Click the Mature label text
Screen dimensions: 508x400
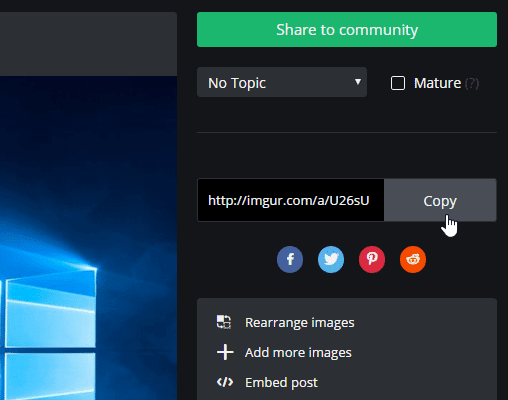[x=437, y=83]
